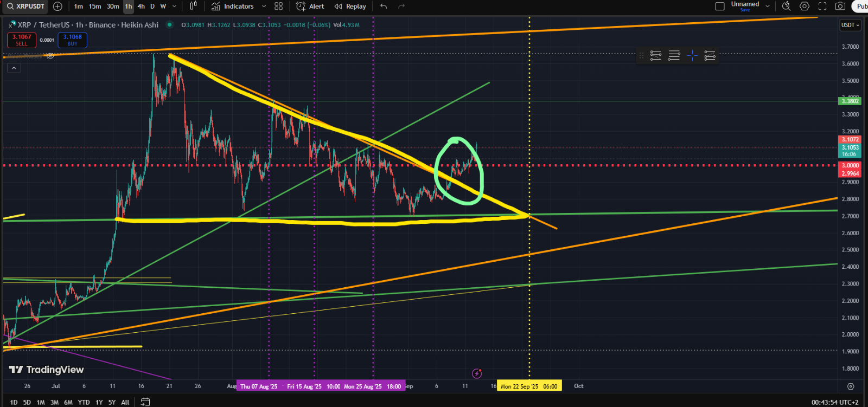Click the 3.1072 red price label
Image resolution: width=868 pixels, height=407 pixels.
point(850,140)
